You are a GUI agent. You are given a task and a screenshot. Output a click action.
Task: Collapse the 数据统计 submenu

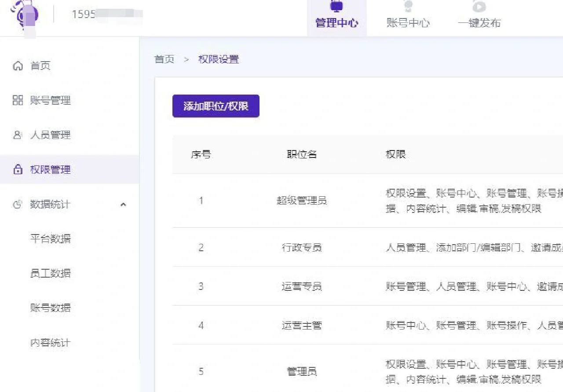pyautogui.click(x=124, y=204)
